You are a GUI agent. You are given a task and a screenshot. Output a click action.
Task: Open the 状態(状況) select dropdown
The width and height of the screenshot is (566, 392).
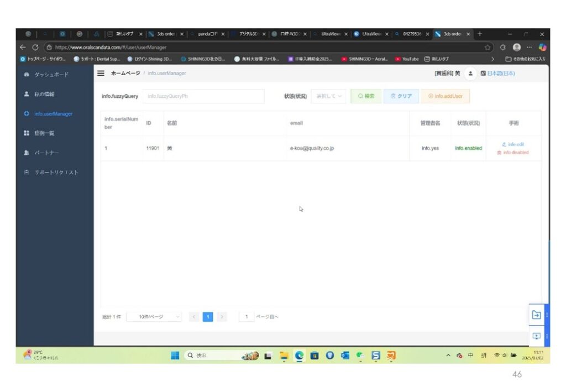tap(329, 96)
